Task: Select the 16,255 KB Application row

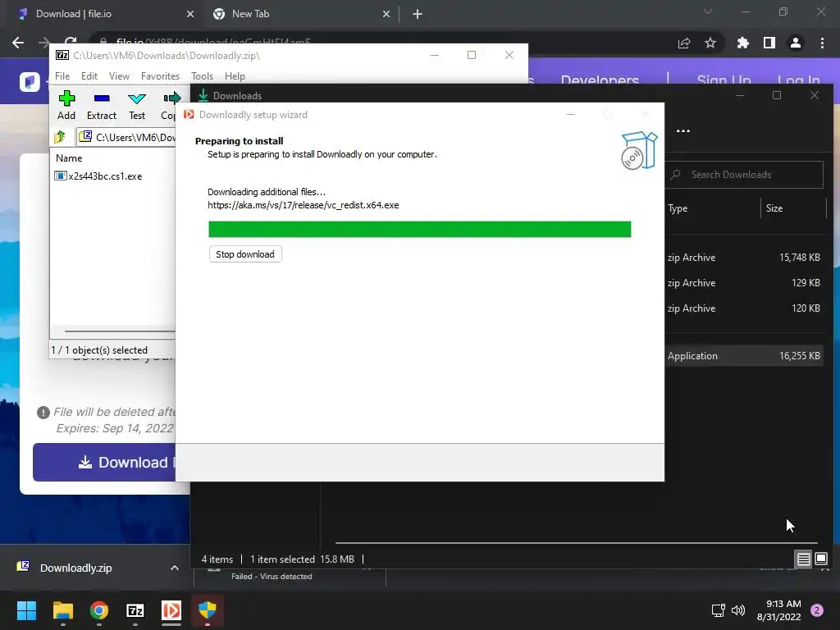Action: pos(746,356)
